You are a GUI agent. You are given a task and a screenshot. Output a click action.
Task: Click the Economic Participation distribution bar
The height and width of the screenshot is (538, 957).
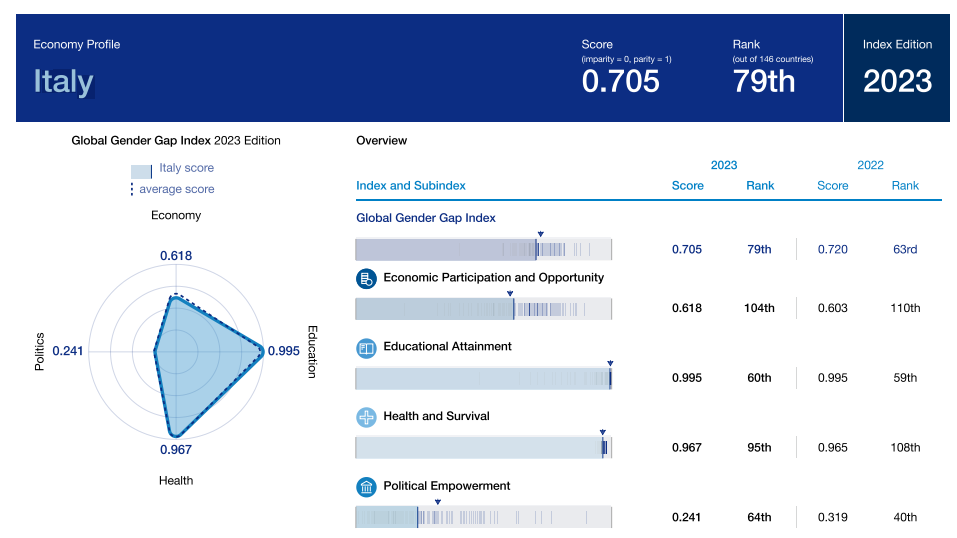(x=483, y=309)
